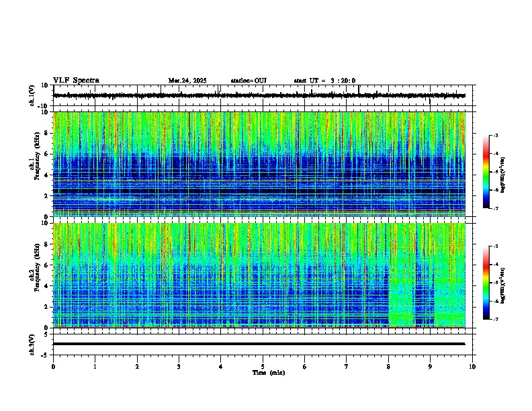Click the time-axis tick label "8"
532x411 pixels.
pos(388,367)
